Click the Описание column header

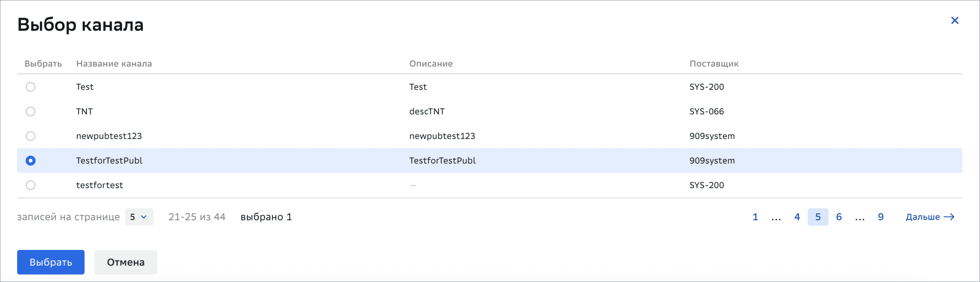(431, 64)
